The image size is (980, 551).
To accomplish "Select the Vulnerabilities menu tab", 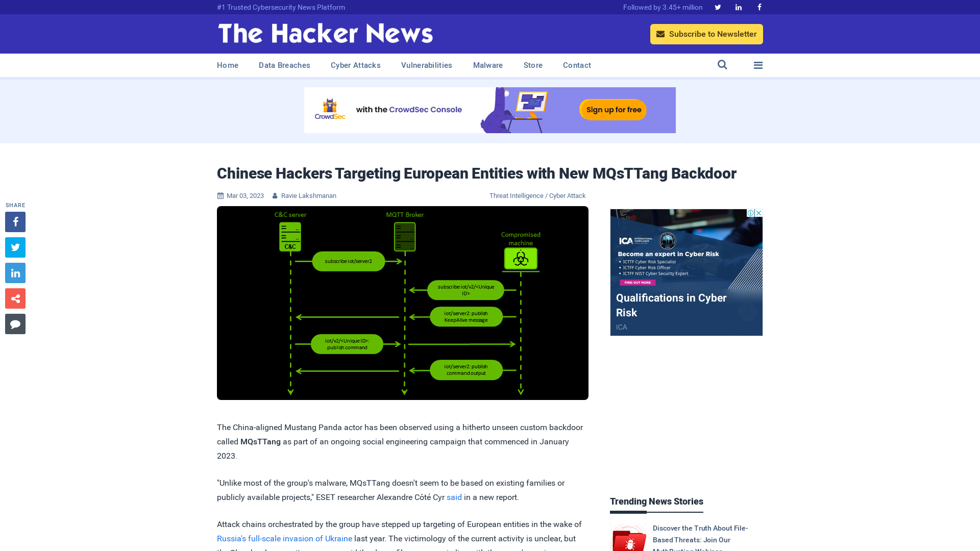I will pyautogui.click(x=426, y=65).
